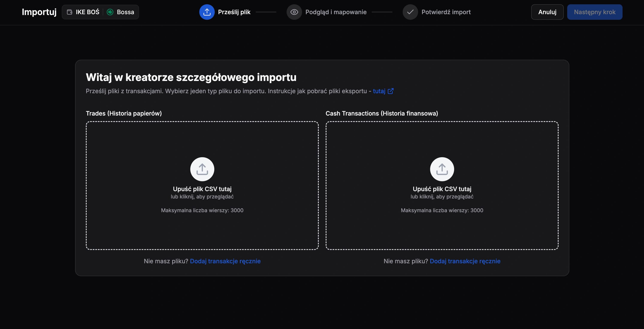Click the Anuluj button
Viewport: 644px width, 329px height.
547,12
